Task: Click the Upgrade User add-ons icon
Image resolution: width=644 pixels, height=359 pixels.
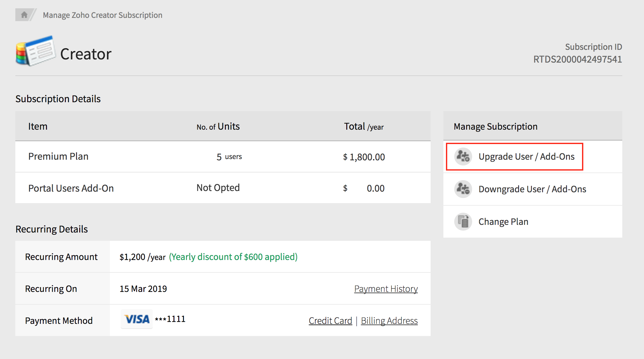Action: (463, 157)
